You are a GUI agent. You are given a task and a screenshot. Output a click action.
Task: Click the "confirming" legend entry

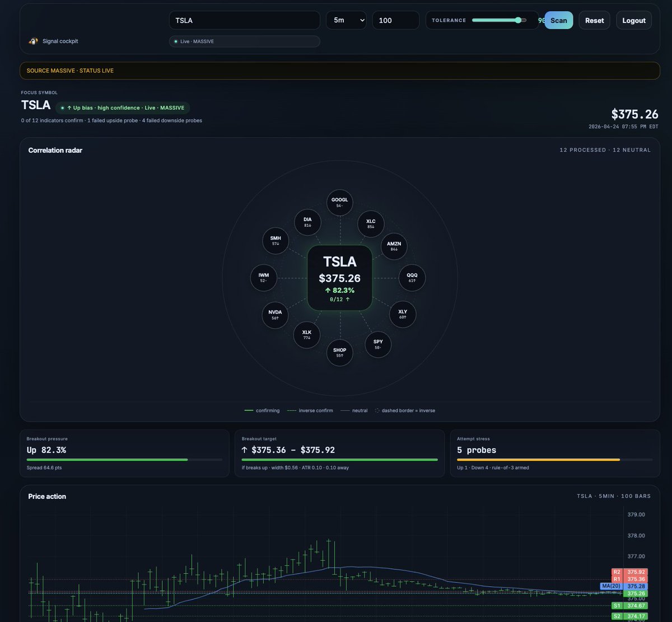pos(262,410)
